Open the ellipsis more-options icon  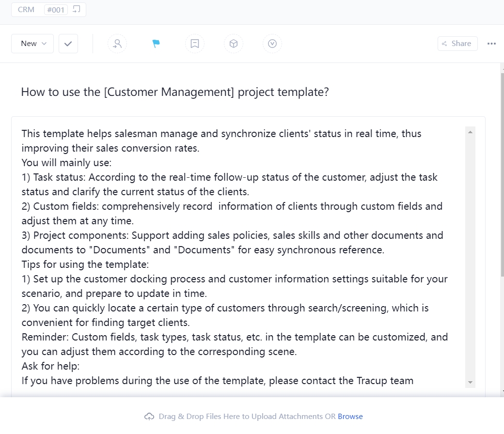point(491,43)
